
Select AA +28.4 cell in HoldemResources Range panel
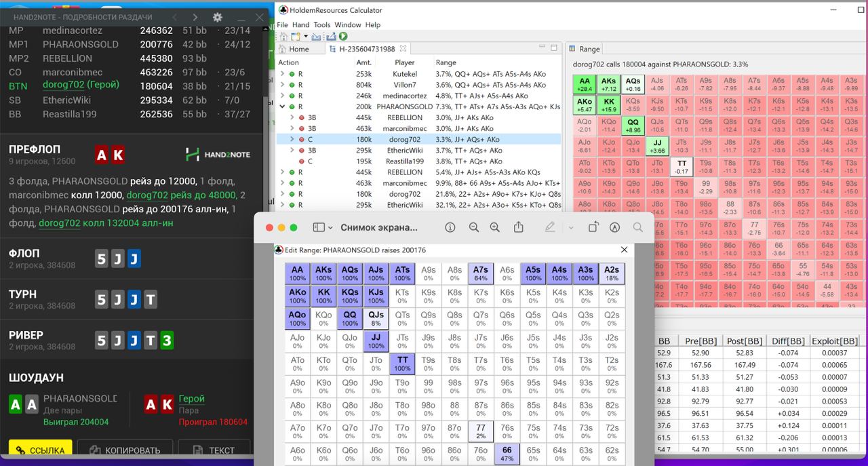point(585,84)
